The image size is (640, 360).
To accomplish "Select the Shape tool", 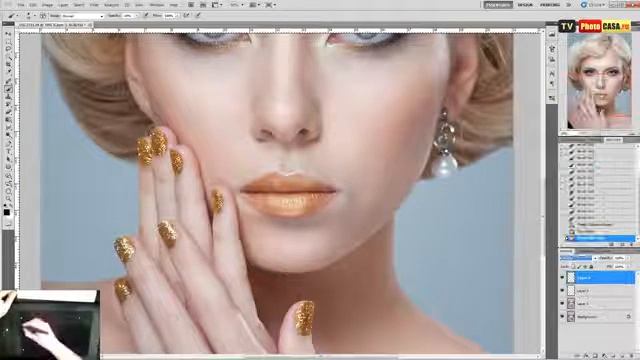I will (8, 166).
